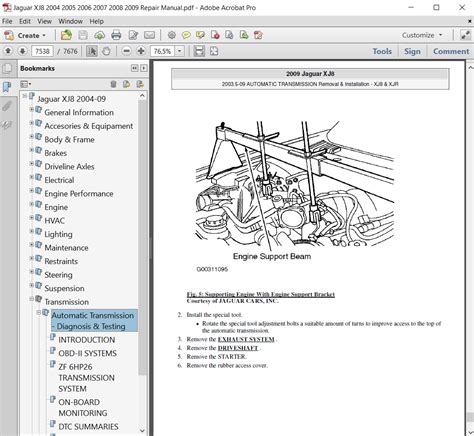Open the Sign pane
The width and height of the screenshot is (474, 436).
point(412,51)
